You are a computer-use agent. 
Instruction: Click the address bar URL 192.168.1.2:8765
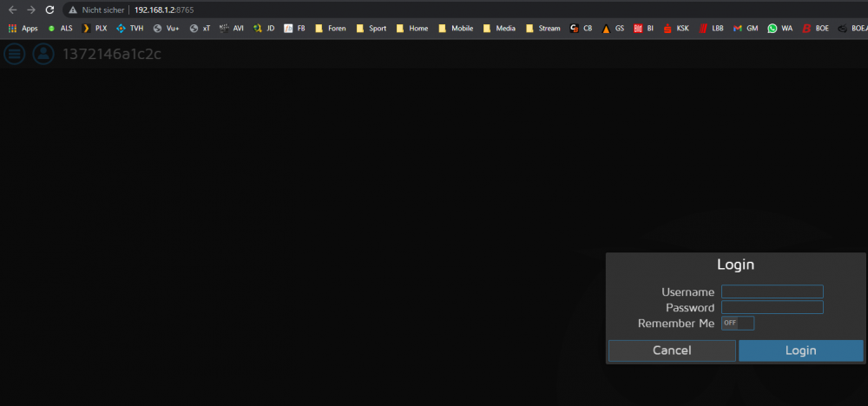[164, 10]
